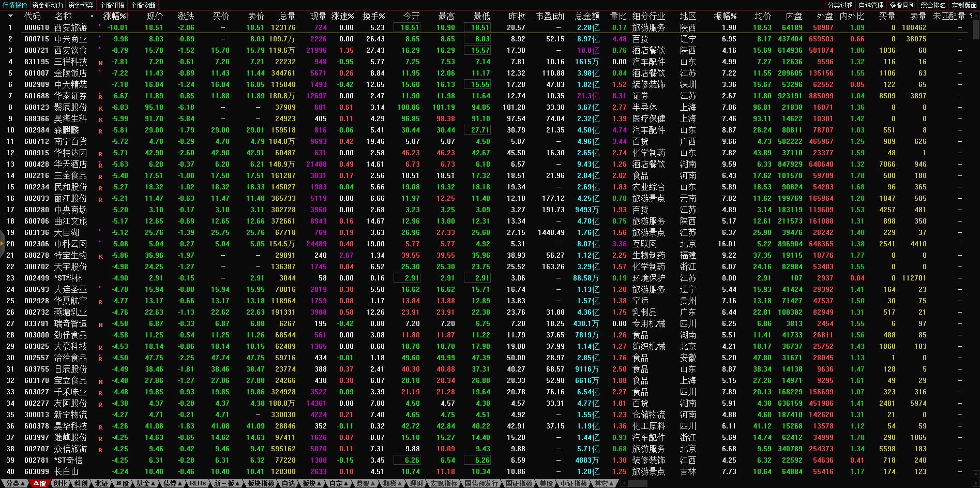Click the K marker beside 特宝生物
980x488 pixels.
[x=100, y=256]
